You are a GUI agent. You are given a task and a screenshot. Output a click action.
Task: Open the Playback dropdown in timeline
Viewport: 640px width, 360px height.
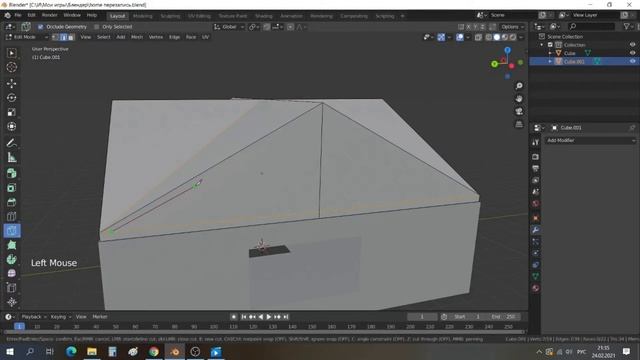click(x=33, y=317)
